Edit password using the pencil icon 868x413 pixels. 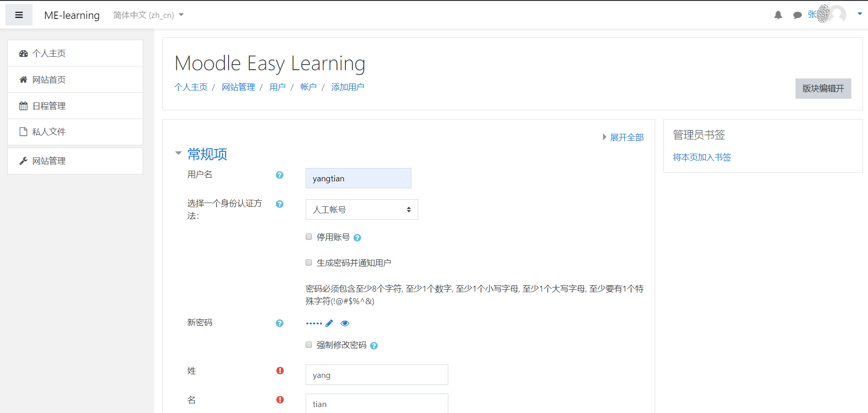(329, 323)
